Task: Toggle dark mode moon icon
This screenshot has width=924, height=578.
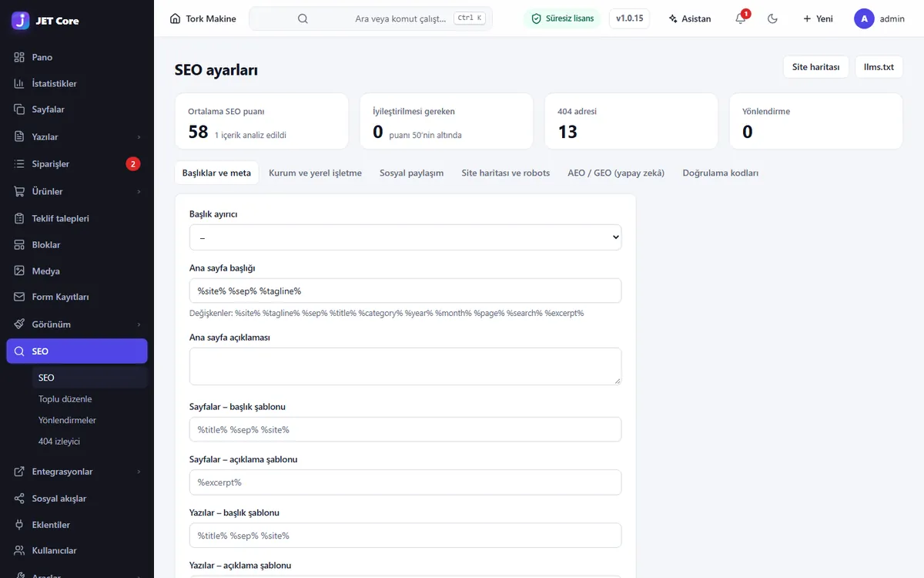Action: pos(772,18)
